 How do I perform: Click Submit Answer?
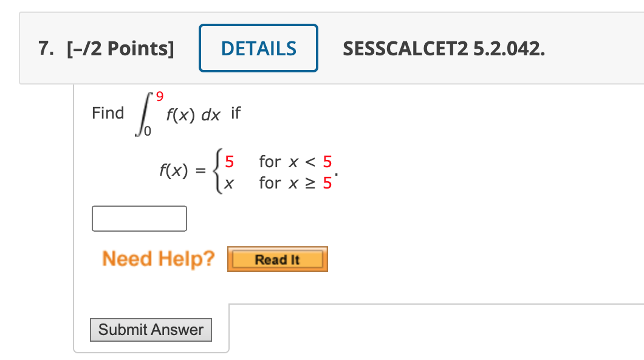(x=151, y=330)
